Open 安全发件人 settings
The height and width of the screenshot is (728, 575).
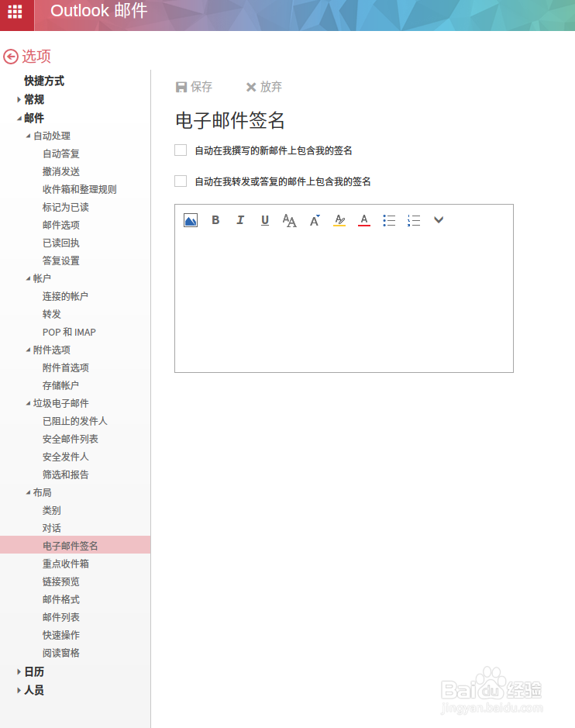pyautogui.click(x=65, y=457)
